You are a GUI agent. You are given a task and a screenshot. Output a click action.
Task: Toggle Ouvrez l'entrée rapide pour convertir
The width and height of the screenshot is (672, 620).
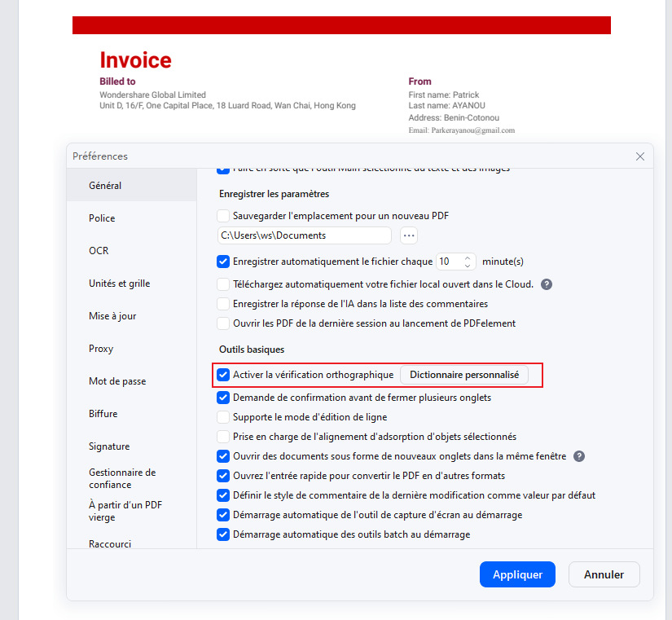(223, 476)
